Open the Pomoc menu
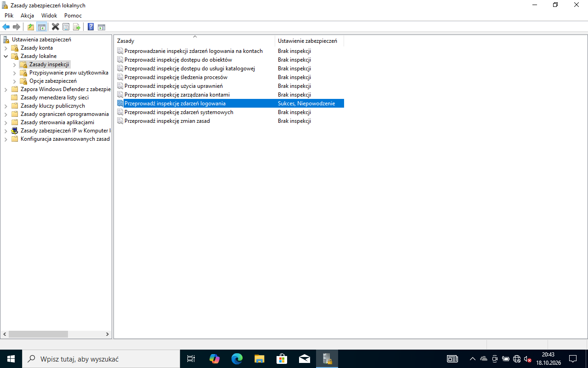This screenshot has height=368, width=588. pos(73,16)
